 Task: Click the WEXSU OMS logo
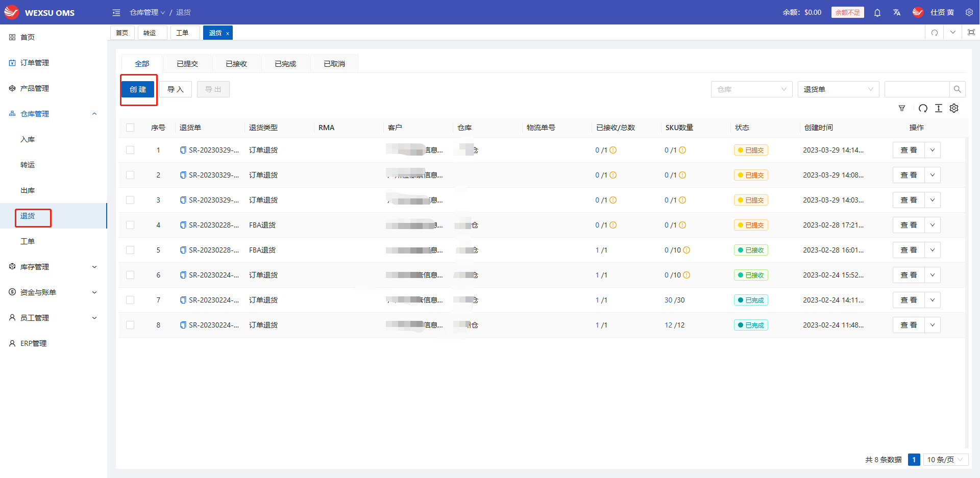tap(40, 12)
